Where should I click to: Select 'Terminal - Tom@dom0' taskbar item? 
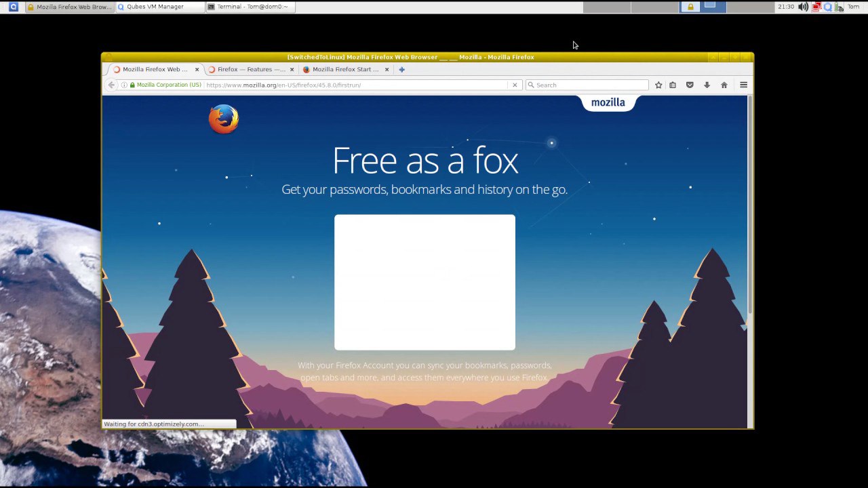click(250, 7)
